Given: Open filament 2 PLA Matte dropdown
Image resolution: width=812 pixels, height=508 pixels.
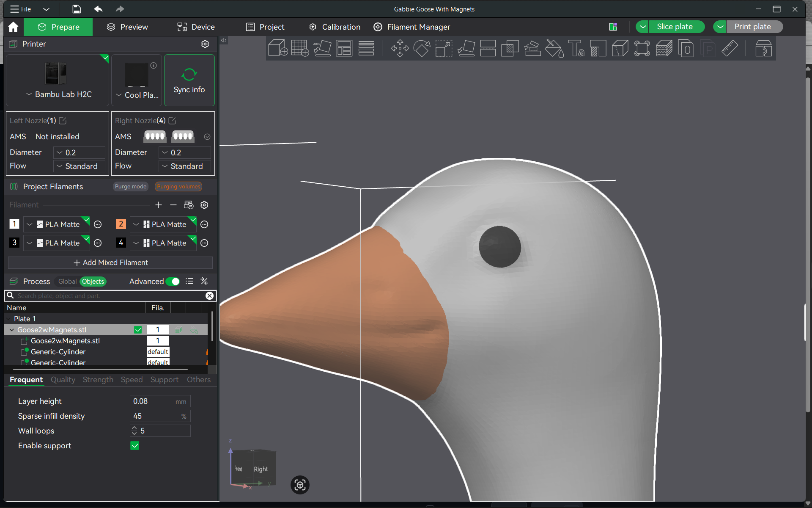Looking at the screenshot, I should 163,224.
